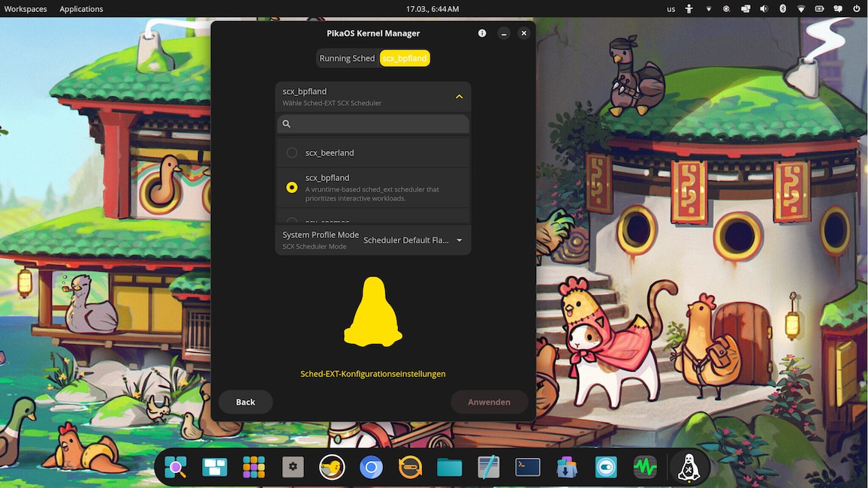Click the Wähle Sched-EXT SCX Scheduler subtitle
The width and height of the screenshot is (868, 488).
coord(332,104)
